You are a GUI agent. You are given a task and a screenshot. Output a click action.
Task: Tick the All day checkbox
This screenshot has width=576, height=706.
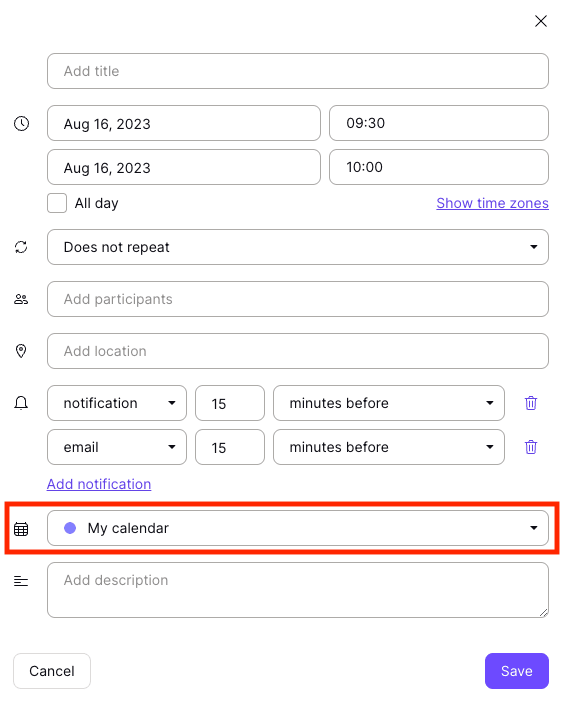(x=57, y=203)
